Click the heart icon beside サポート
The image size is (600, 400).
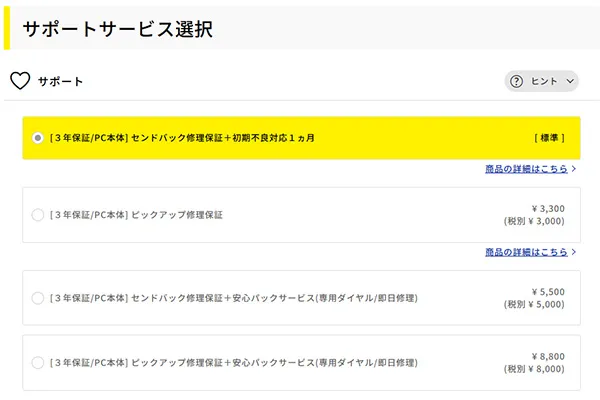click(20, 81)
